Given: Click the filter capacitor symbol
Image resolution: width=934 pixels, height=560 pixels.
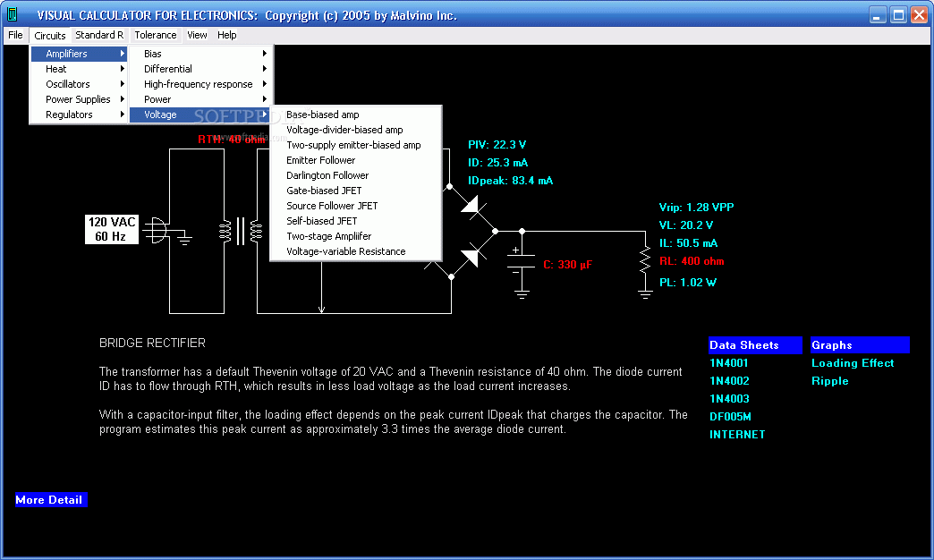Looking at the screenshot, I should (x=522, y=263).
